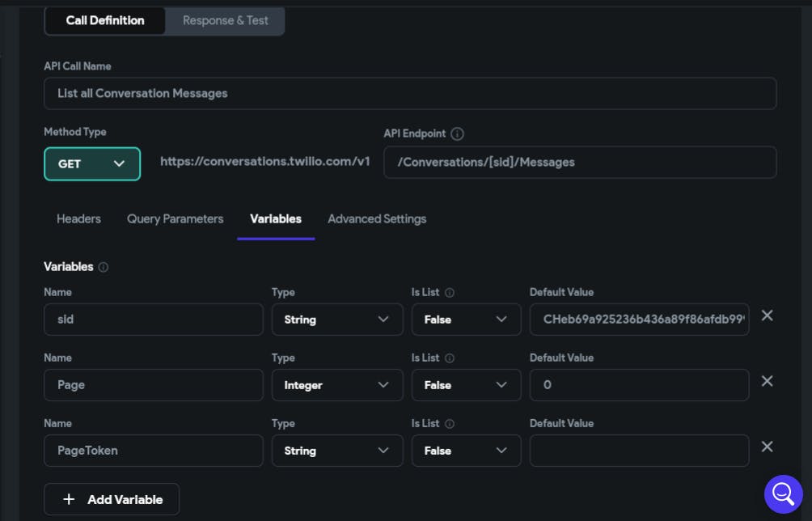Switch to Response & Test tab
Screen dimensions: 812x521
coord(225,20)
